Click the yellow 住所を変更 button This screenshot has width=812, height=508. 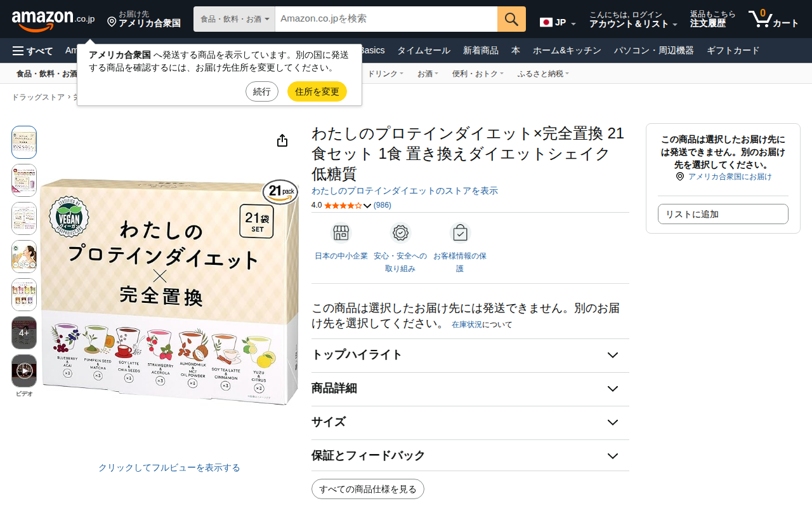(x=317, y=91)
